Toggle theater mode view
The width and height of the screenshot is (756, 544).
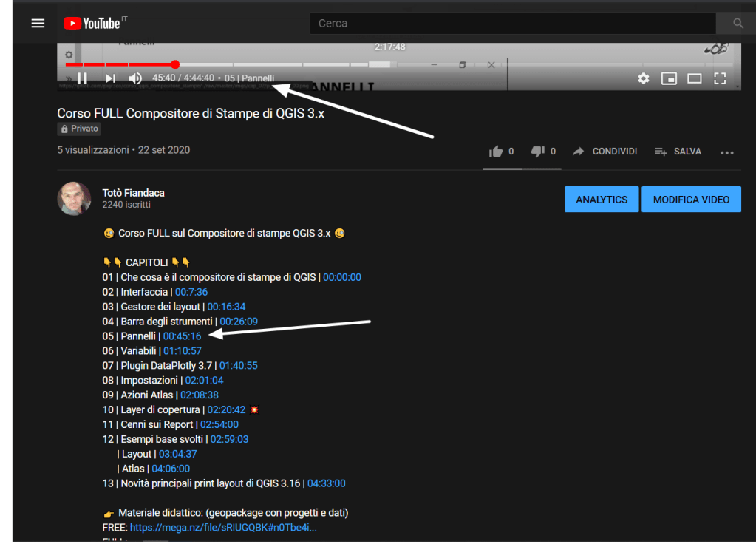(x=695, y=78)
